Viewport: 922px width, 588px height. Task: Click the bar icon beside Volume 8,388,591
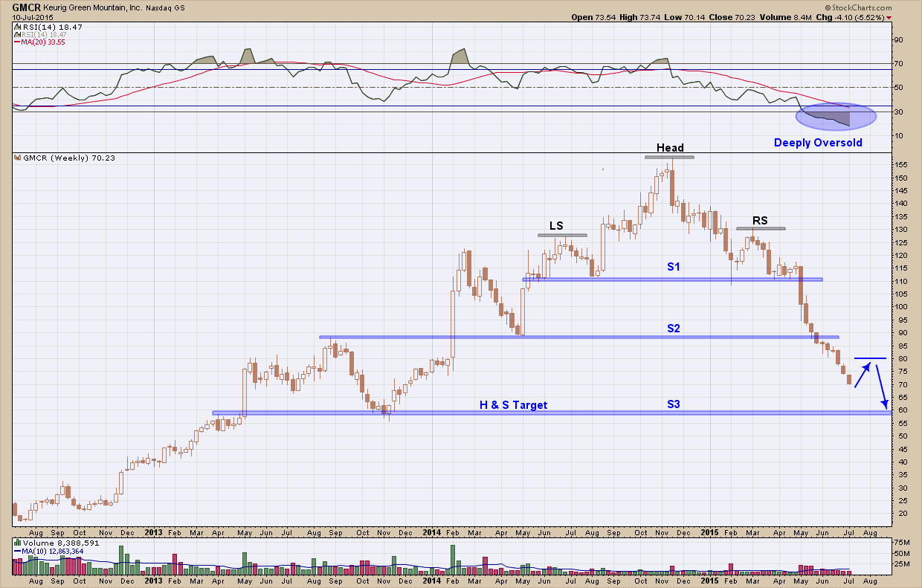point(16,542)
